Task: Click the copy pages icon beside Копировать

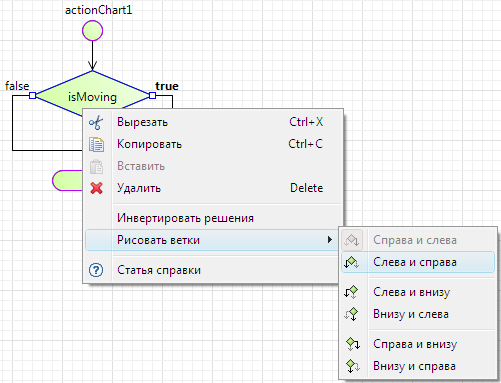Action: pos(96,145)
